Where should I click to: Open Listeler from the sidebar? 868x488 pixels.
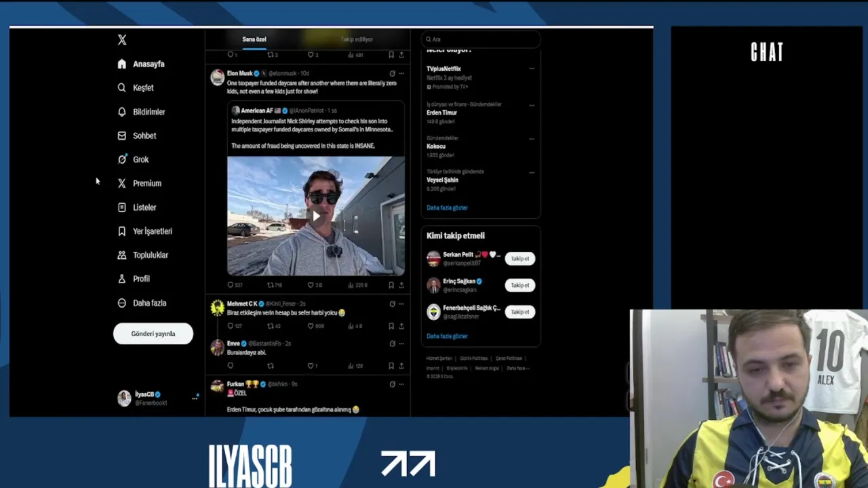[137, 207]
